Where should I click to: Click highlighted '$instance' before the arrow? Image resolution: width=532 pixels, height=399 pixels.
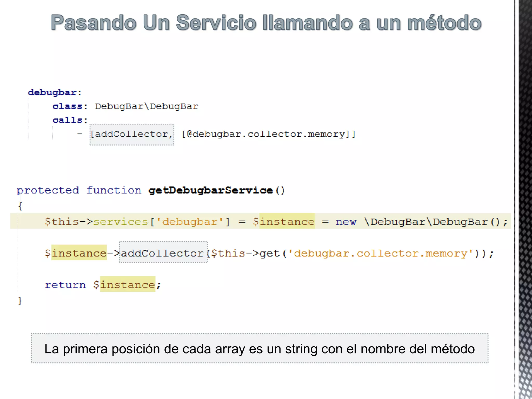tap(76, 253)
